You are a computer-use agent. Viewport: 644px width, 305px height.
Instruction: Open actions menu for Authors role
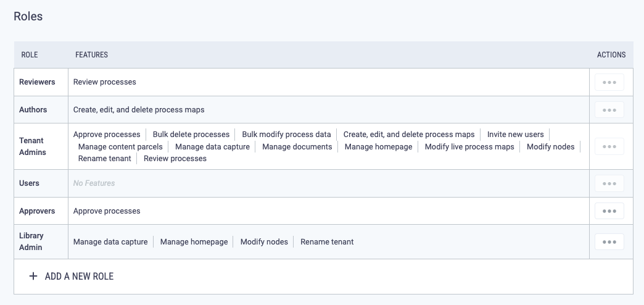pyautogui.click(x=609, y=110)
